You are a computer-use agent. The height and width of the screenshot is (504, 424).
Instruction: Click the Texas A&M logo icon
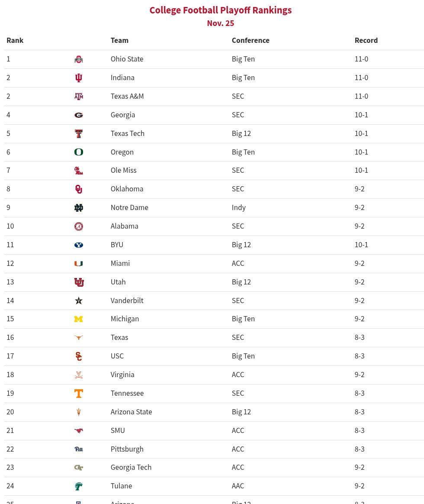point(78,97)
